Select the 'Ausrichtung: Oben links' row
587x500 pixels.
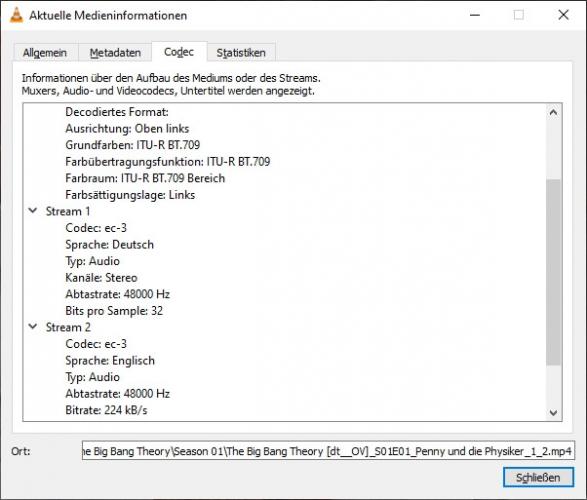point(127,128)
